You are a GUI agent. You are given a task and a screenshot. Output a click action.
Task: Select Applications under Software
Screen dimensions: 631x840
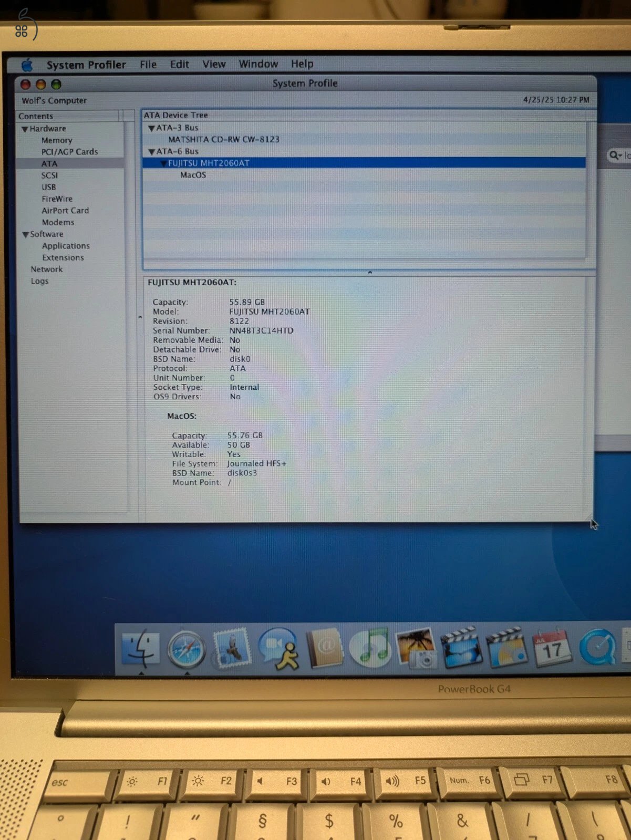click(66, 246)
